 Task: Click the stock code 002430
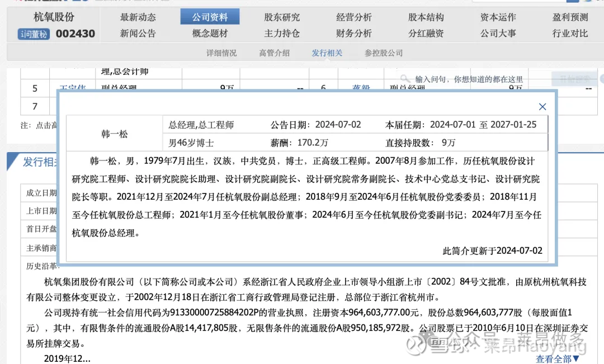coord(75,34)
